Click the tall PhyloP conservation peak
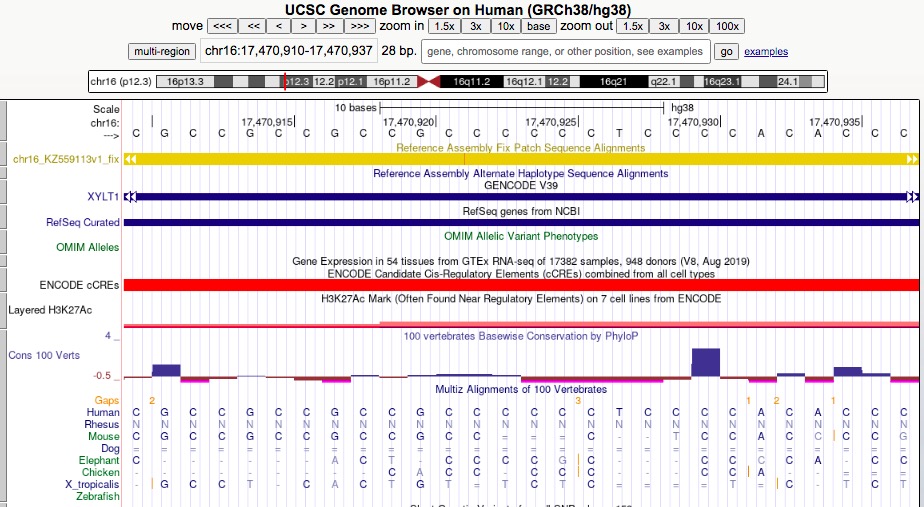924x507 pixels. coord(705,362)
